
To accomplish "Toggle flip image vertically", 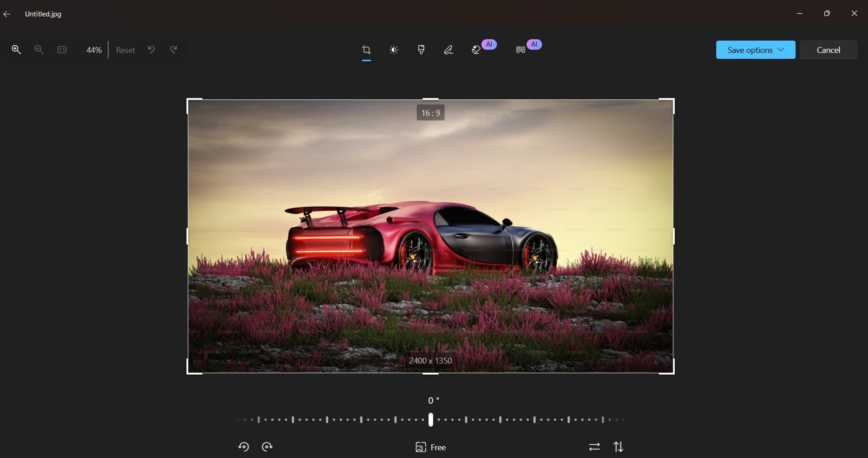I will click(x=618, y=447).
